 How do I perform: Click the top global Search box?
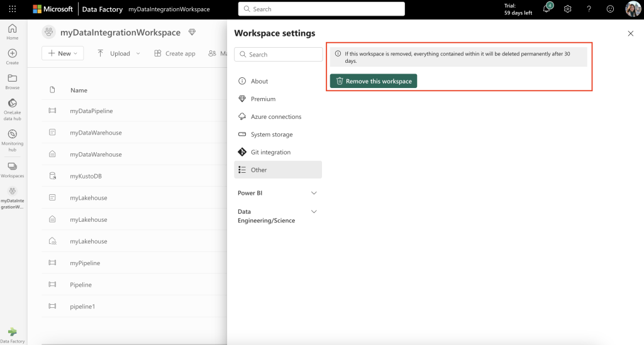click(x=321, y=9)
